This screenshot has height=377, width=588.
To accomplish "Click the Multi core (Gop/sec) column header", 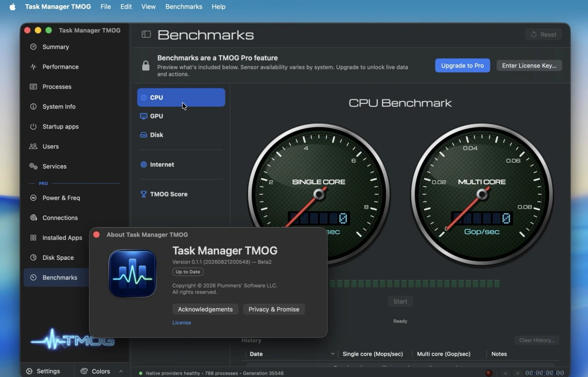I will pos(444,354).
